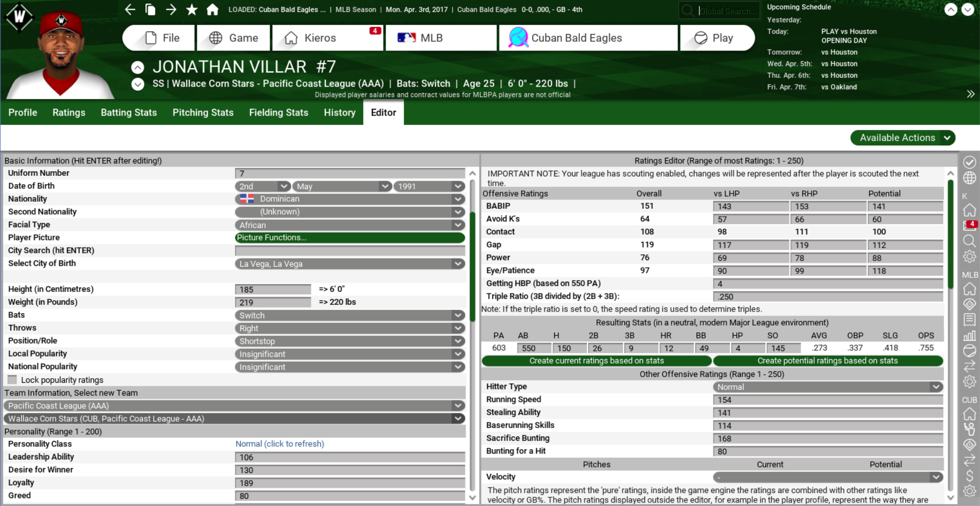980x506 pixels.
Task: Click the baseball icon in the sidebar
Action: [970, 351]
